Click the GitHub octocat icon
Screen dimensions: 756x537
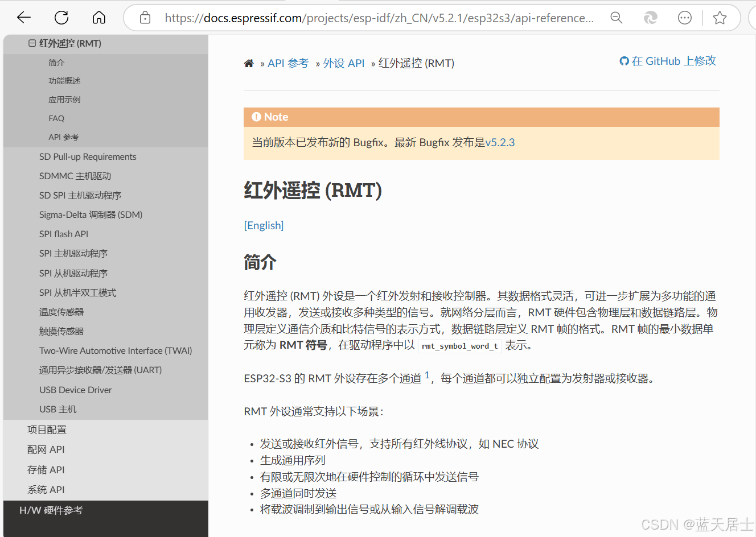624,61
